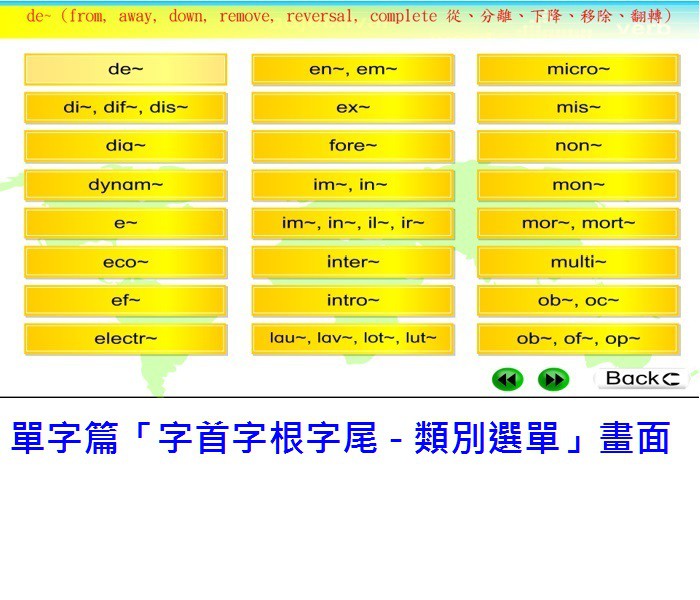700x600 pixels.
Task: Open the ob~, of~, op~ category
Action: click(x=578, y=339)
